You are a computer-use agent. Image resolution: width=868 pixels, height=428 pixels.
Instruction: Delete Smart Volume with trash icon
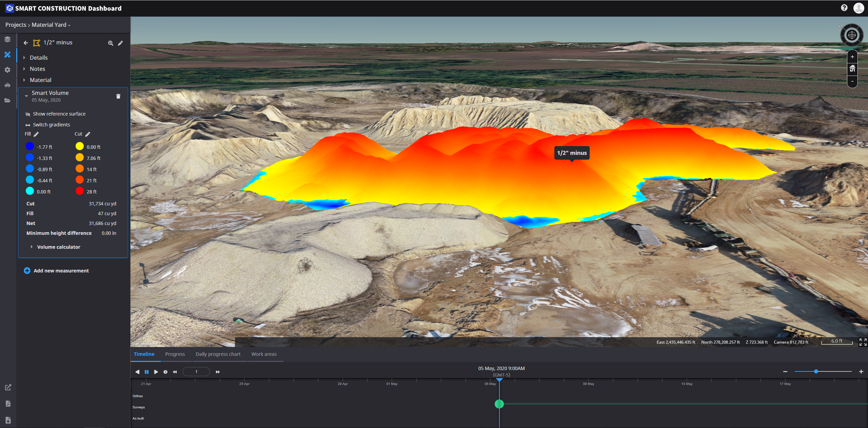(x=118, y=96)
